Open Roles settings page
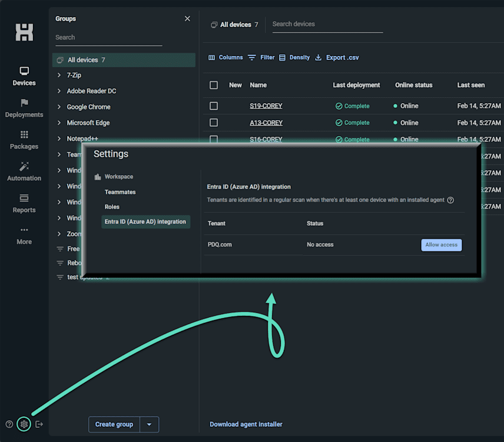This screenshot has height=442, width=504. coord(112,207)
